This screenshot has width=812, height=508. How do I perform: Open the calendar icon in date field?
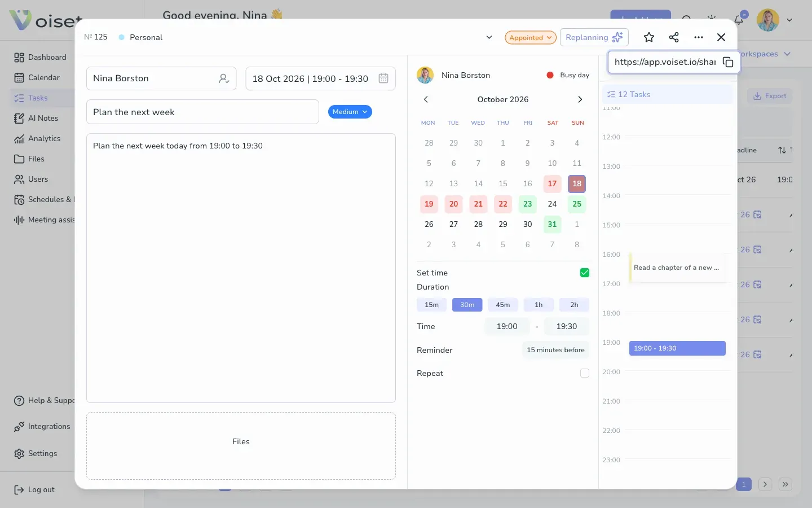click(383, 78)
